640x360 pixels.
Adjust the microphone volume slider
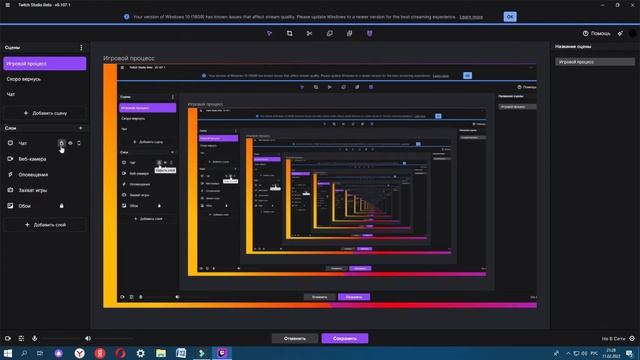[61, 338]
